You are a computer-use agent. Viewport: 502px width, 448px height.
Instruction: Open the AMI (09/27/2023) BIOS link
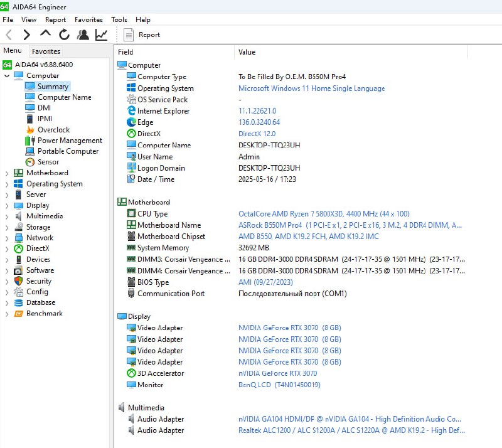[265, 282]
